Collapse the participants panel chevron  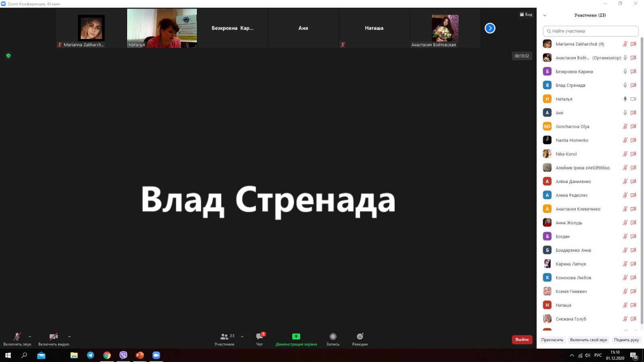point(545,15)
